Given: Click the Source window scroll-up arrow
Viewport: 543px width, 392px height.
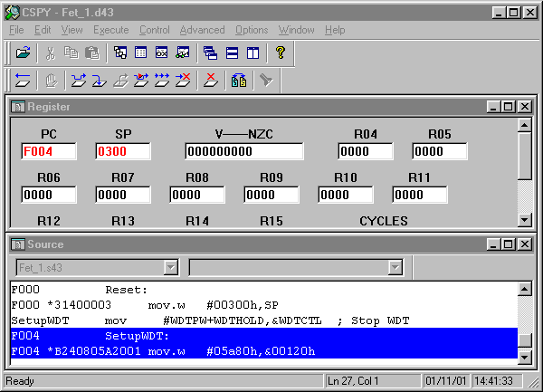Looking at the screenshot, I should coord(524,289).
